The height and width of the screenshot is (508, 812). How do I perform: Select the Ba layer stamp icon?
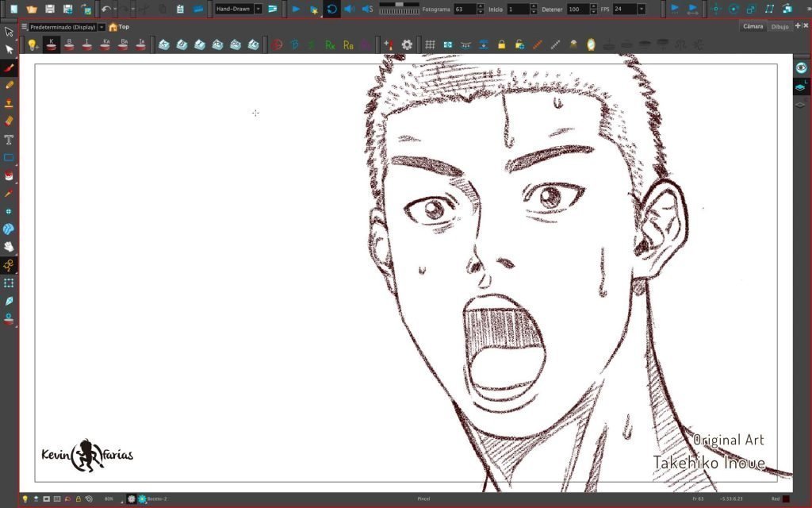tap(123, 45)
